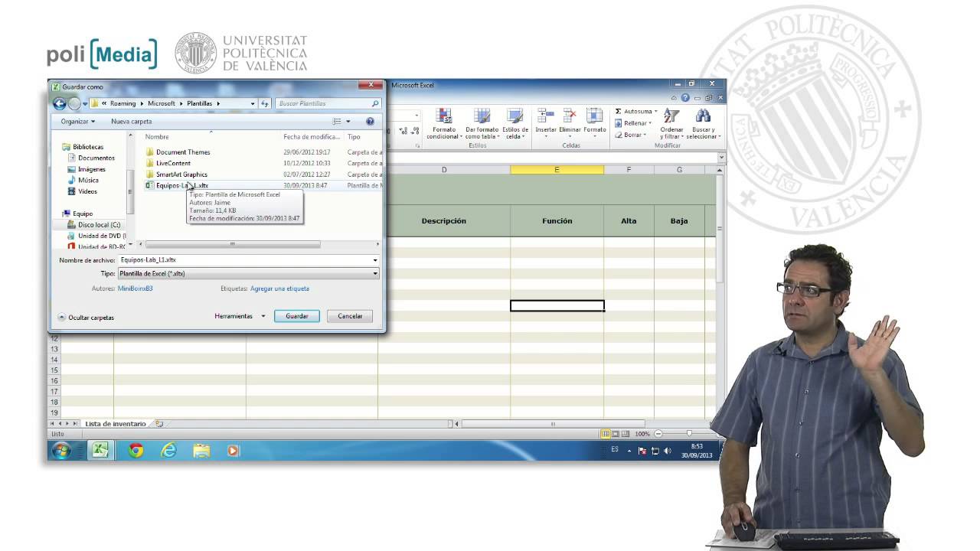Click the Autosuma sigma icon

[x=619, y=112]
